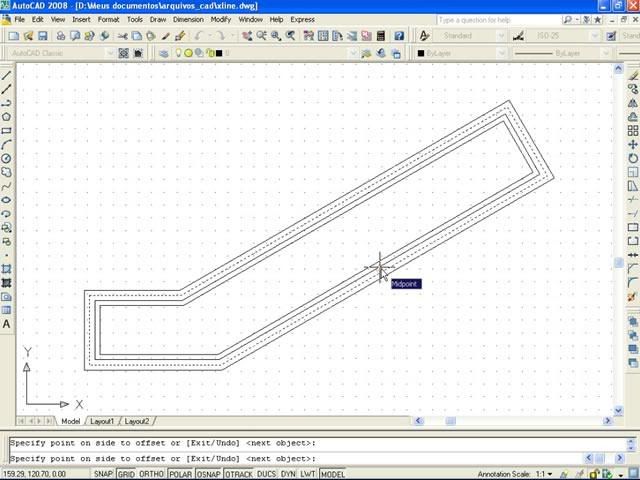640x480 pixels.
Task: Click the Plot printer icon
Action: [61, 36]
